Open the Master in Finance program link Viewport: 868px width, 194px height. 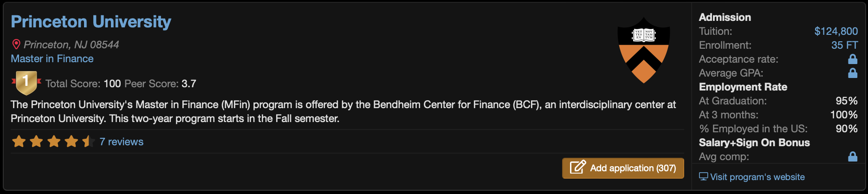pyautogui.click(x=52, y=58)
